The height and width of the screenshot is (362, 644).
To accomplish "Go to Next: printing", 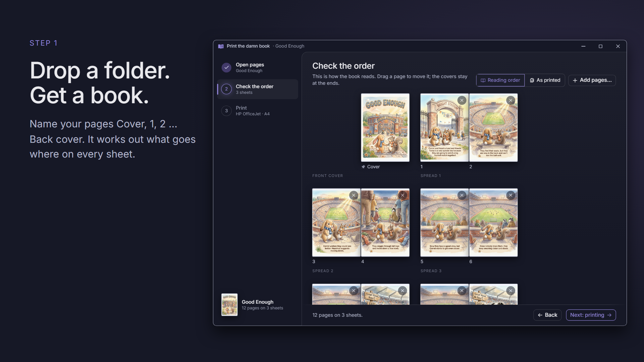I will click(x=591, y=315).
